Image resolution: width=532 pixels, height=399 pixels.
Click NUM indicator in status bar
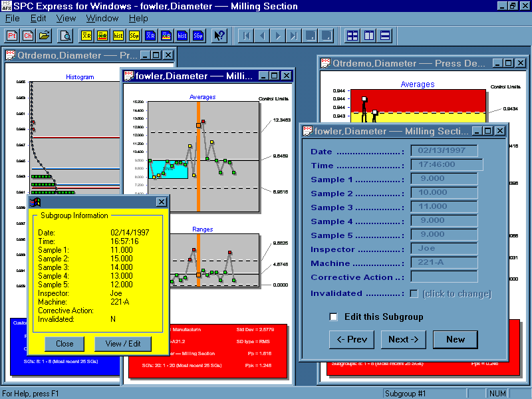pos(497,394)
